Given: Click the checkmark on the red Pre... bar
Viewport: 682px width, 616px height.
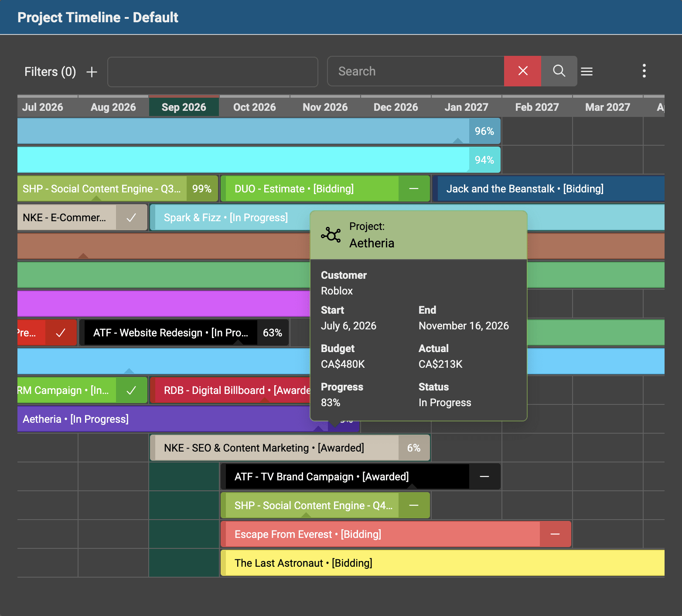Looking at the screenshot, I should tap(61, 333).
